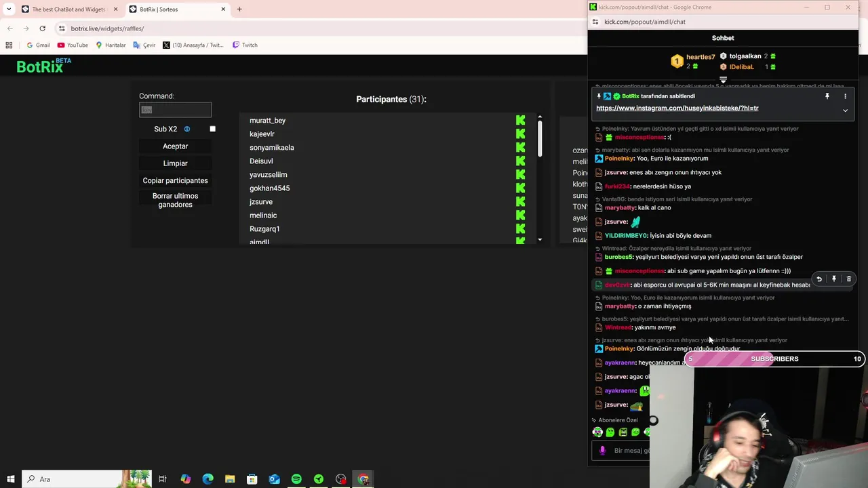This screenshot has height=488, width=868.
Task: Click participants list scroll-down arrow
Action: pyautogui.click(x=540, y=240)
